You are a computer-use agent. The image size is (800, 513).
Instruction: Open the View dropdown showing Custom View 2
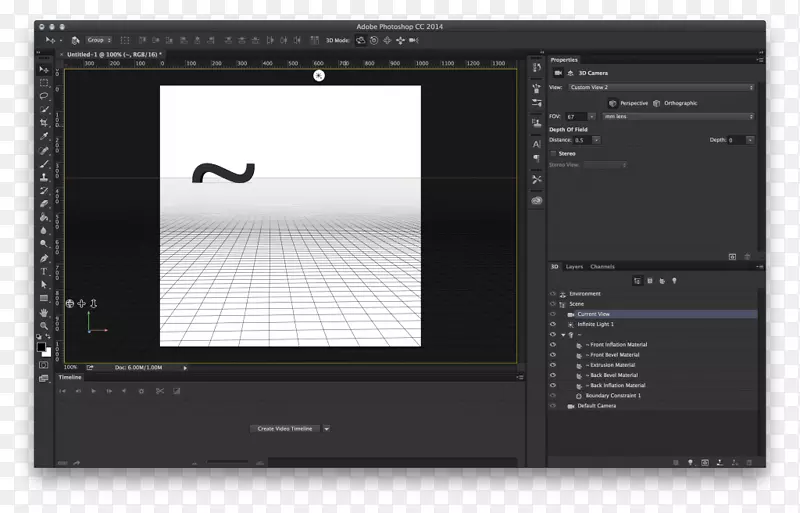tap(660, 87)
